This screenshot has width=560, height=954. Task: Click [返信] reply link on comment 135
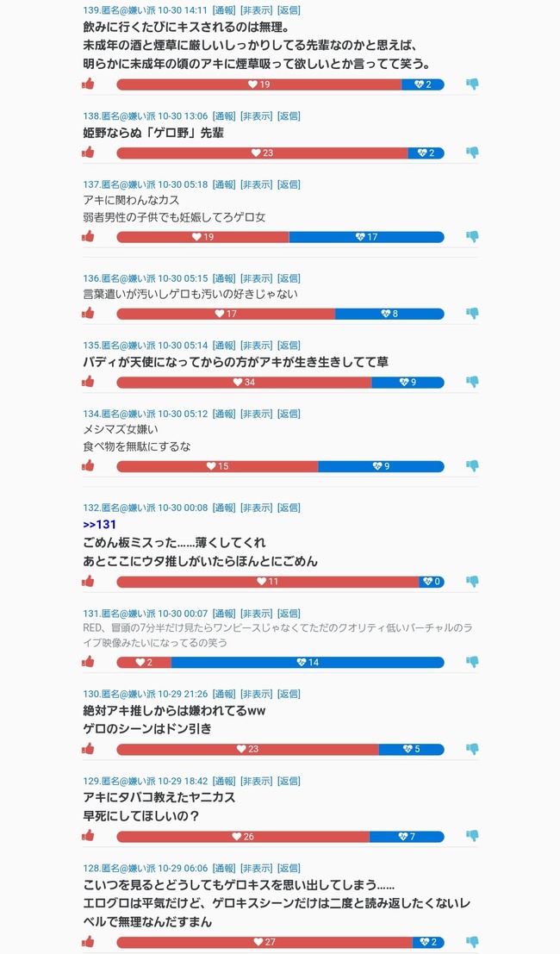[288, 345]
